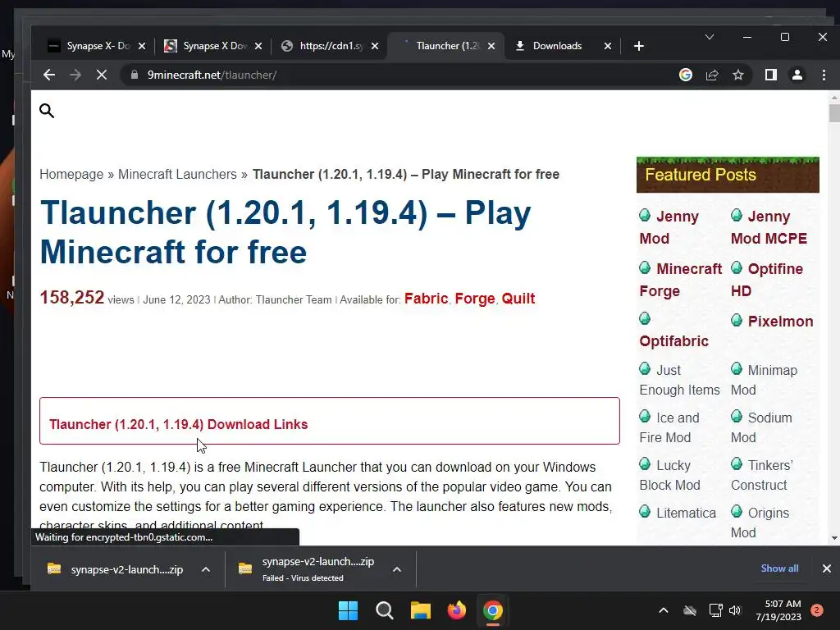Click the Chrome taskbar icon
The height and width of the screenshot is (630, 840).
(x=493, y=610)
